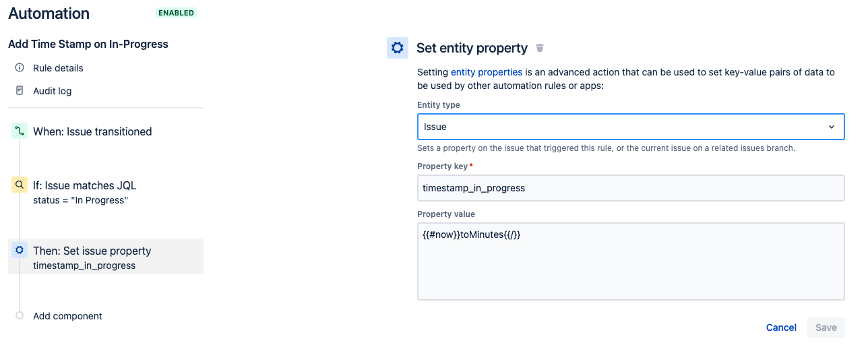Follow the entity properties link
The height and width of the screenshot is (347, 868).
487,72
